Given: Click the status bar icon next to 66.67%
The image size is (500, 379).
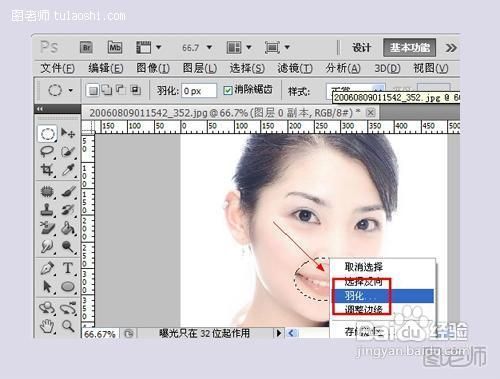Looking at the screenshot, I should pos(129,333).
